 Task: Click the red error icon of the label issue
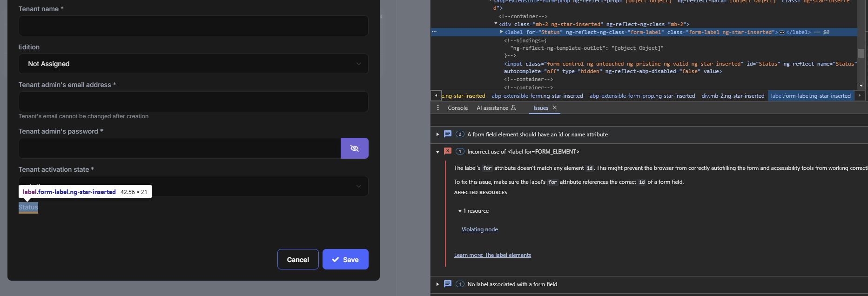click(448, 151)
